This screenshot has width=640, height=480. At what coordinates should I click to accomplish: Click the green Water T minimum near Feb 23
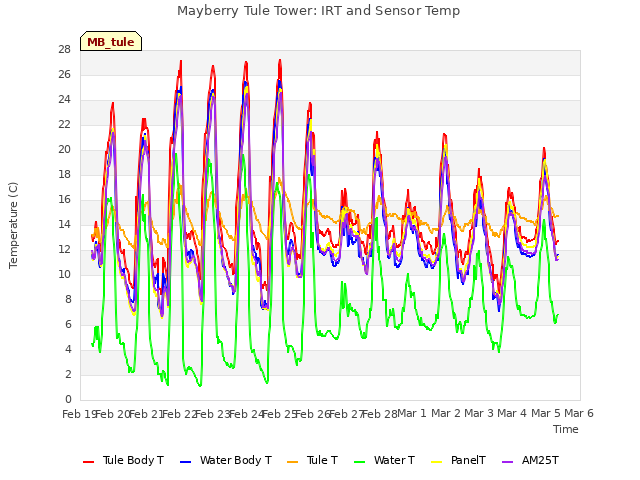tap(200, 385)
